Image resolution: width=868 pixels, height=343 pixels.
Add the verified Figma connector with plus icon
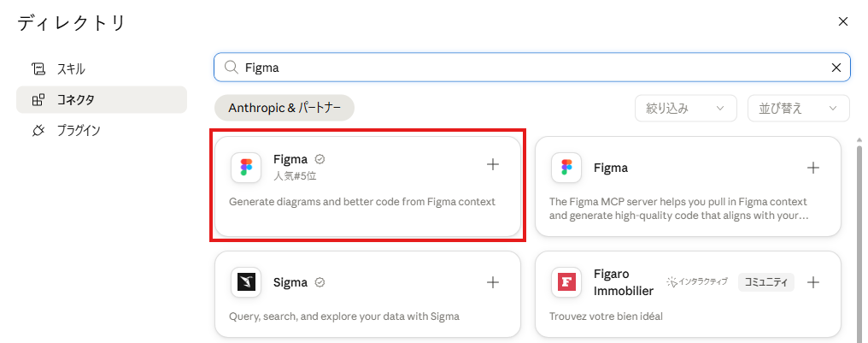[x=493, y=164]
